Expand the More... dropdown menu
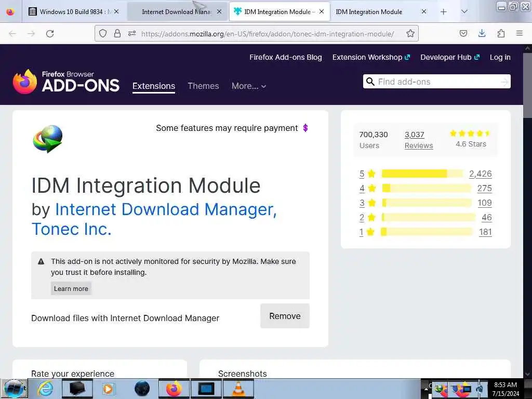The width and height of the screenshot is (532, 399). coord(249,86)
